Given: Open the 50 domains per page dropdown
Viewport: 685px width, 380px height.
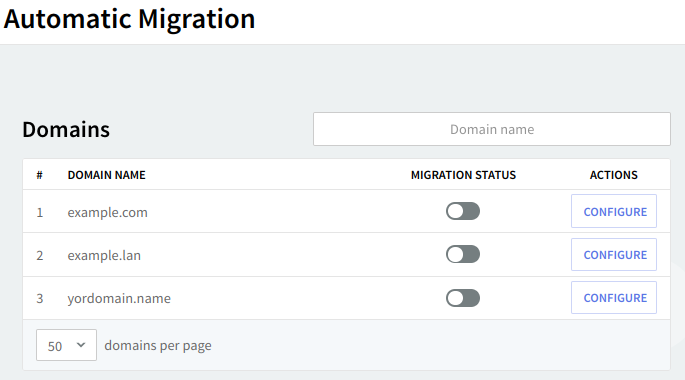Looking at the screenshot, I should [x=66, y=345].
